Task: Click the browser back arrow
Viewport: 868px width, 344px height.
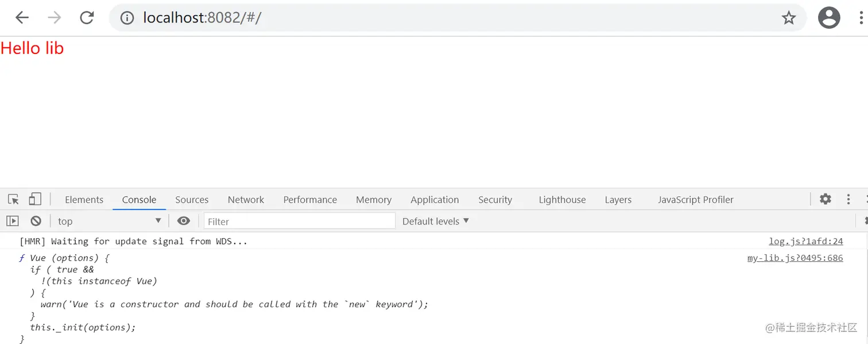Action: point(22,18)
